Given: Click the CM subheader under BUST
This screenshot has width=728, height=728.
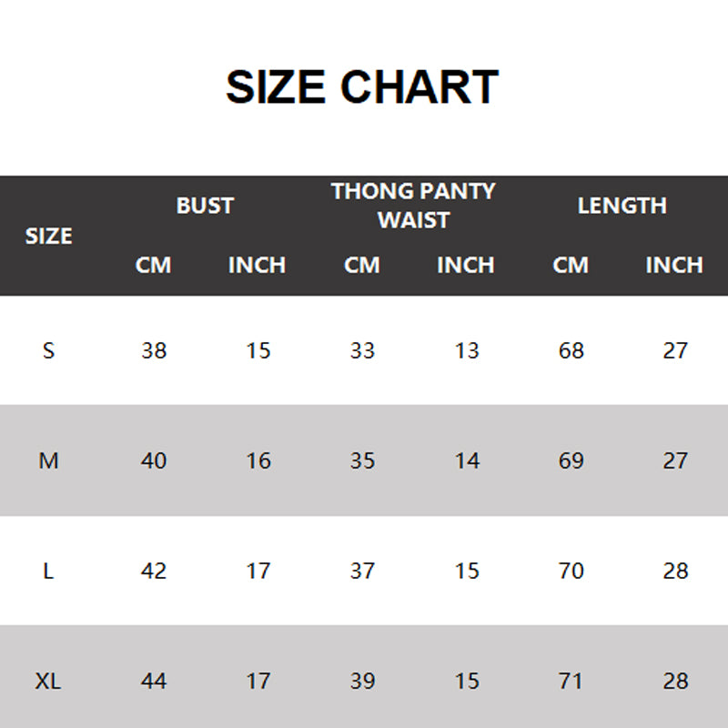Looking at the screenshot, I should pos(154,265).
